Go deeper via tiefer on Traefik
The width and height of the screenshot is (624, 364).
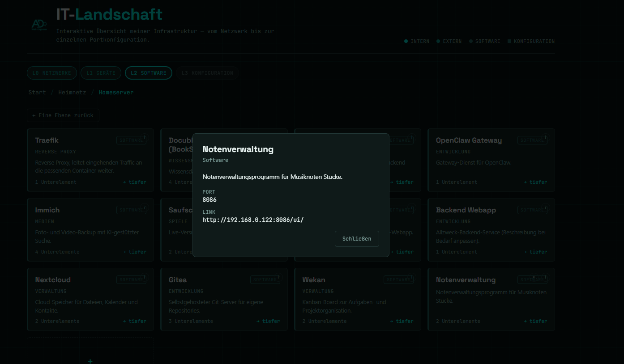point(135,182)
